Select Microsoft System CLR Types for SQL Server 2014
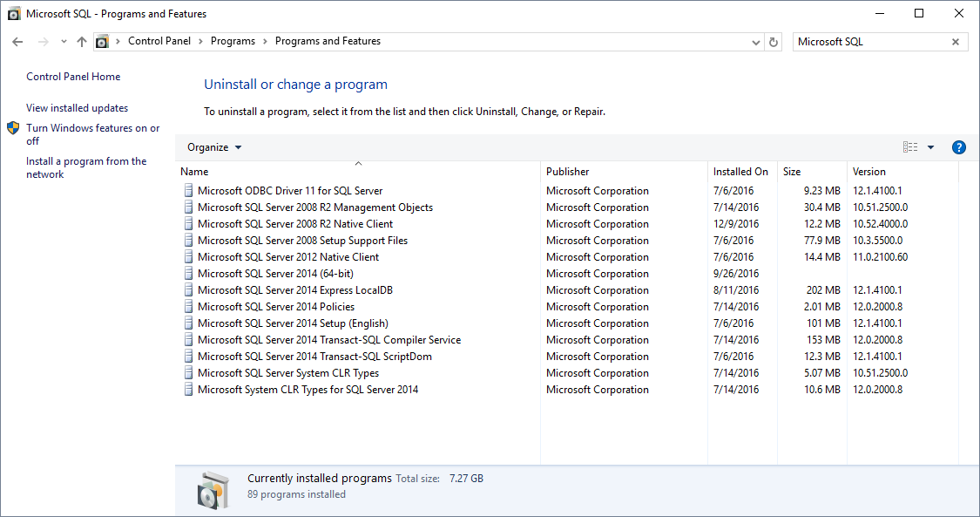This screenshot has height=517, width=980. (308, 390)
